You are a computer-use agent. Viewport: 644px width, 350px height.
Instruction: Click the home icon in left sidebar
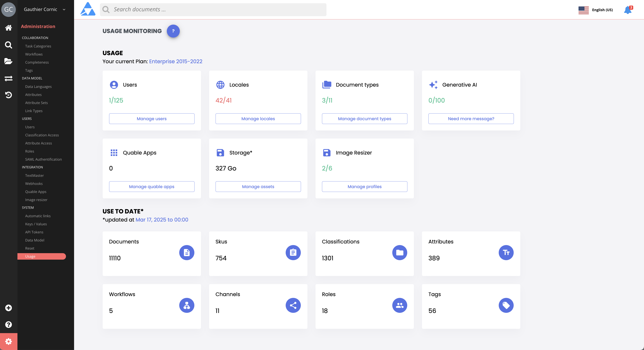tap(8, 28)
